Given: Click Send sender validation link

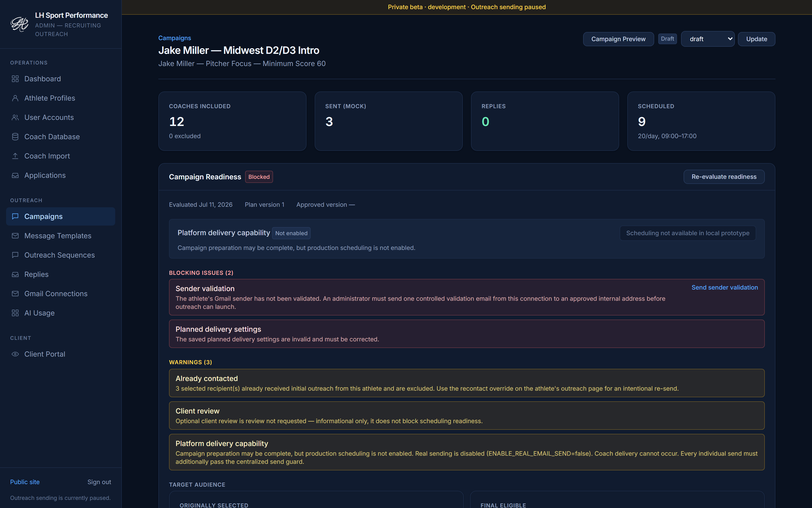Looking at the screenshot, I should coord(724,287).
